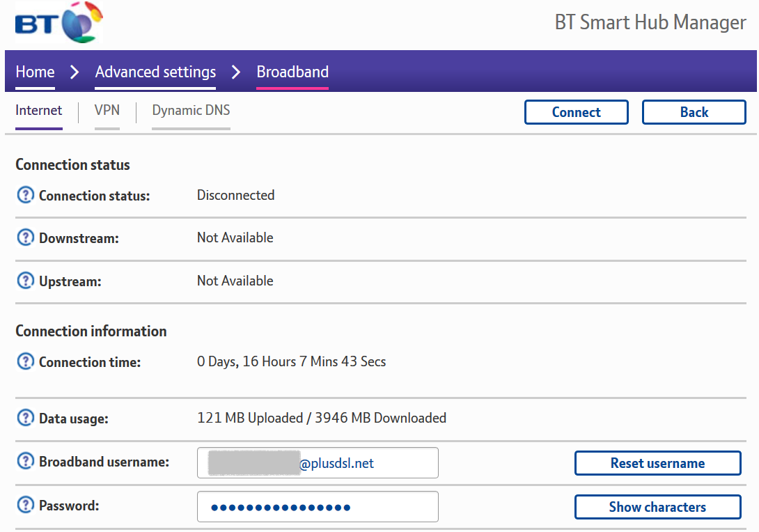Switch to the Internet tab
Viewport: 759px width, 532px height.
[39, 111]
